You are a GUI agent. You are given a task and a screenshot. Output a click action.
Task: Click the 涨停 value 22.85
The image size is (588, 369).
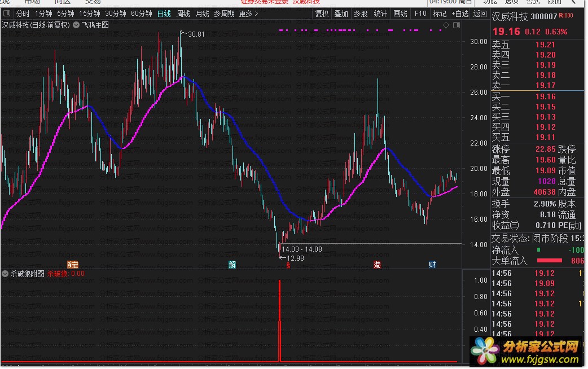pos(545,149)
